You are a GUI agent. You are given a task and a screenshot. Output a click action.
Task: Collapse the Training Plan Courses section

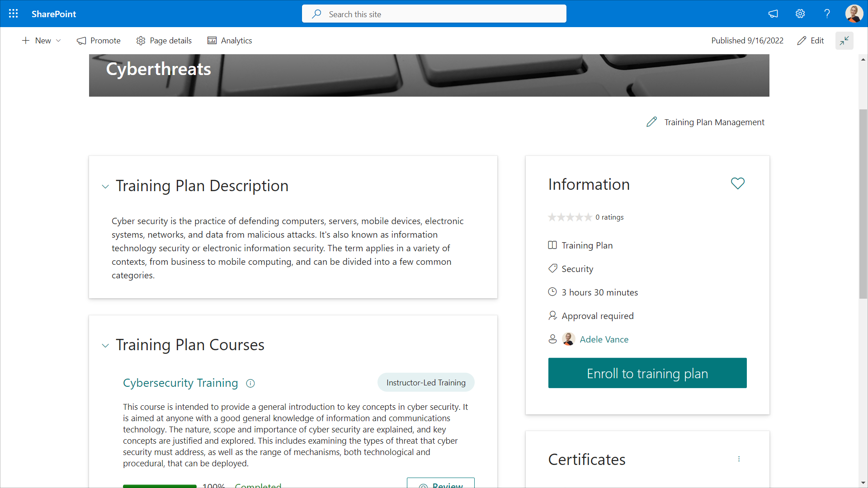click(105, 345)
